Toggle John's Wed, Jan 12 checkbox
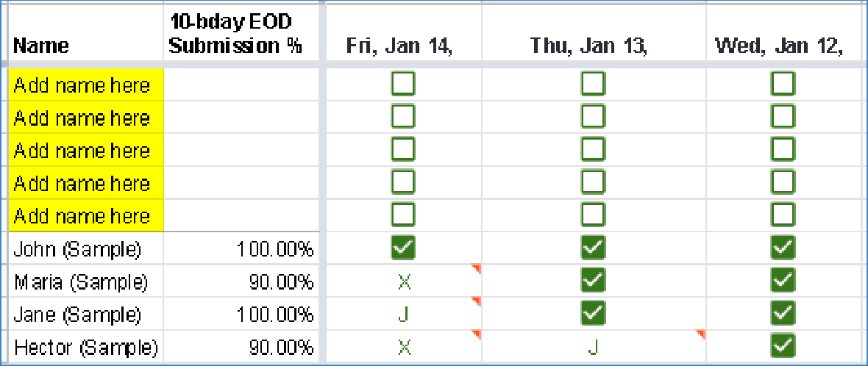The width and height of the screenshot is (868, 366). [x=783, y=248]
